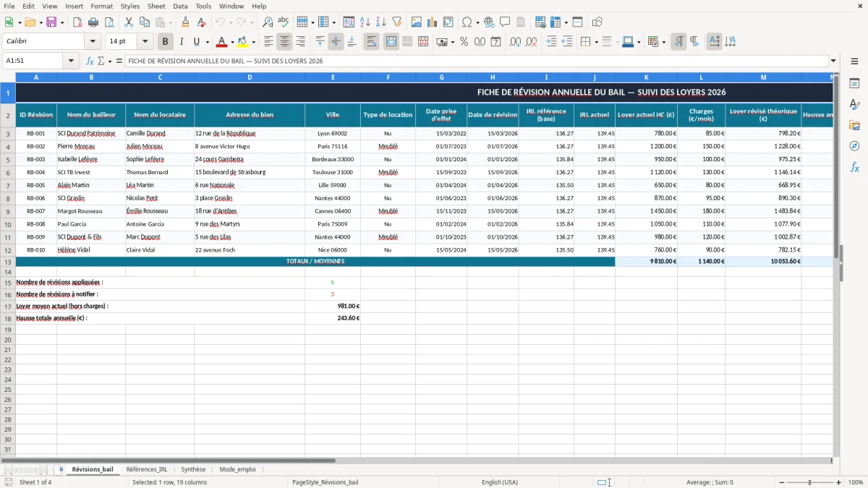Open Print Preview from the toolbar
Screen dimensions: 868x488
click(x=109, y=22)
